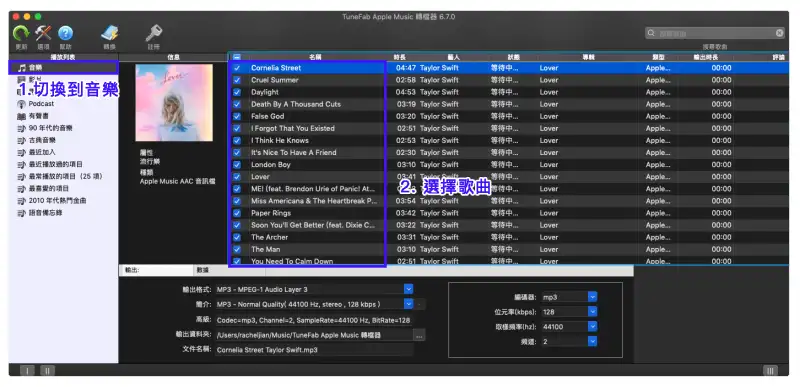Screen dimensions: 800x387
Task: Open the 頻道 channels dropdown
Action: click(592, 341)
